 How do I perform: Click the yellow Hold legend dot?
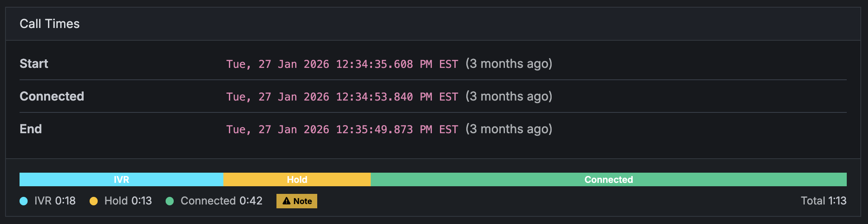94,201
